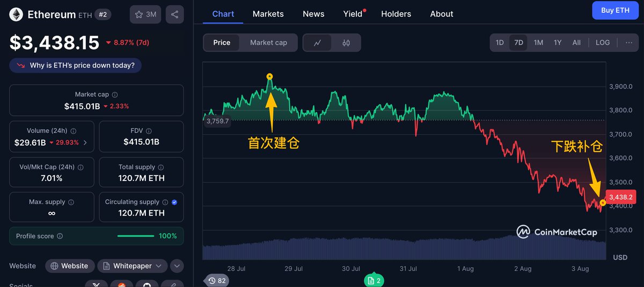This screenshot has width=644, height=287.
Task: Click the $3,438.15 price text
Action: coord(54,42)
